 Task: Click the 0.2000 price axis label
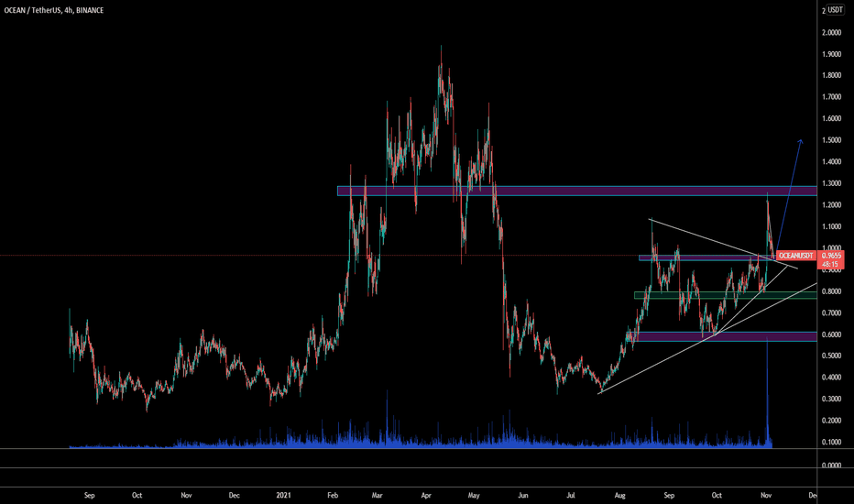pyautogui.click(x=831, y=421)
